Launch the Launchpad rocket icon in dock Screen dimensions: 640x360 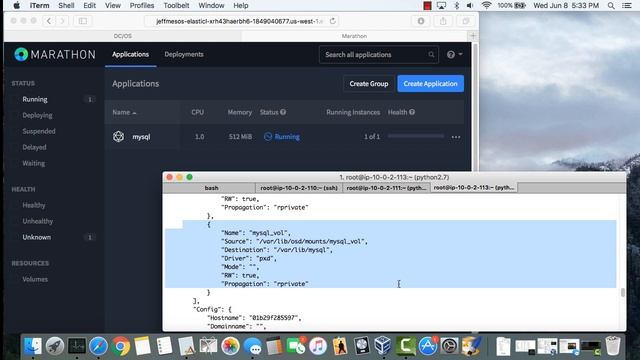coord(55,346)
